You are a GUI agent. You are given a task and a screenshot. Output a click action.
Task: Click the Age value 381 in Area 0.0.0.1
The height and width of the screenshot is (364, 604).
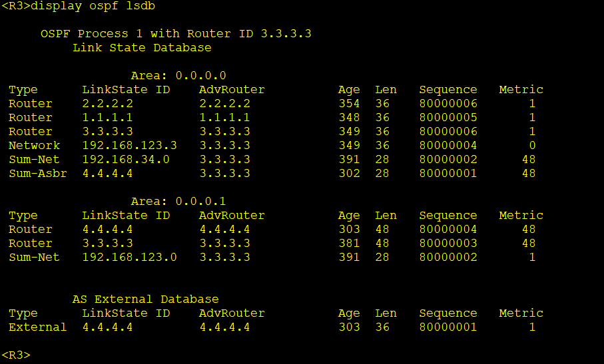tap(348, 244)
